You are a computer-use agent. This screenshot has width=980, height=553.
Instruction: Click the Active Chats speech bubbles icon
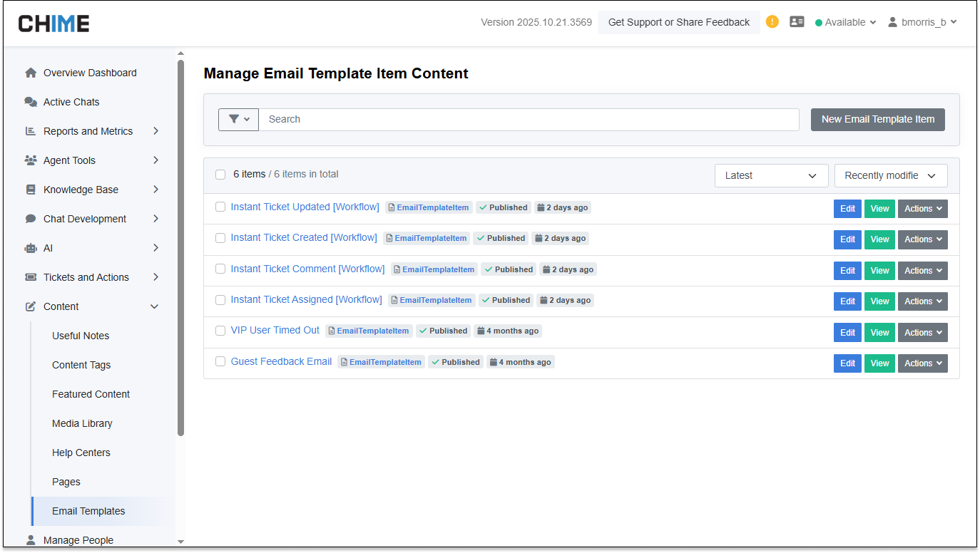click(31, 102)
